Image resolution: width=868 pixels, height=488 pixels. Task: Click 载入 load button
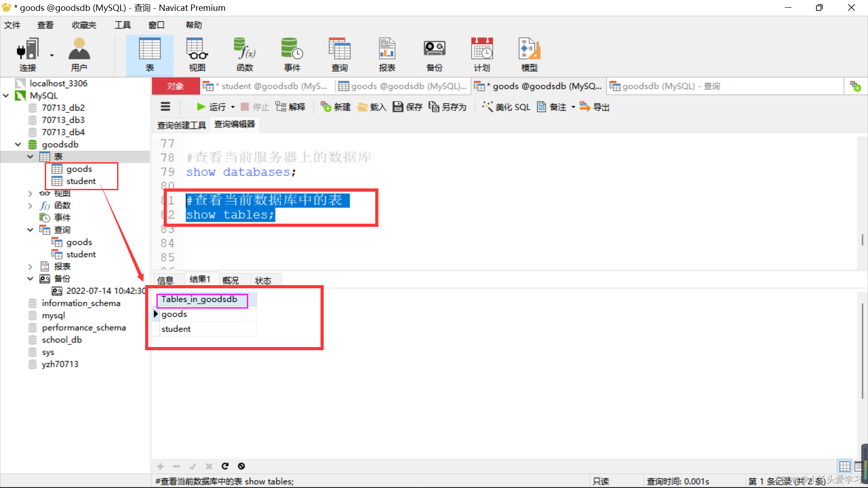point(372,107)
